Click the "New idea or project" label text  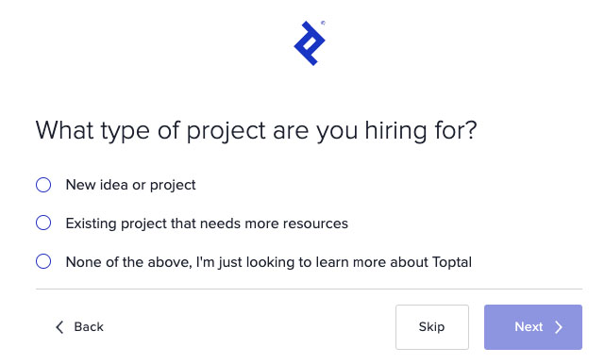[131, 185]
